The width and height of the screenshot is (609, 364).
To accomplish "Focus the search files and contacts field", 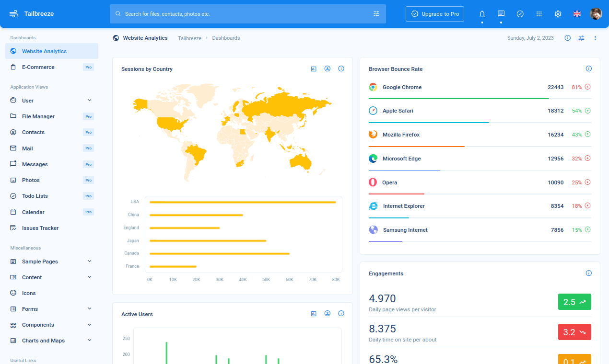I will 247,14.
